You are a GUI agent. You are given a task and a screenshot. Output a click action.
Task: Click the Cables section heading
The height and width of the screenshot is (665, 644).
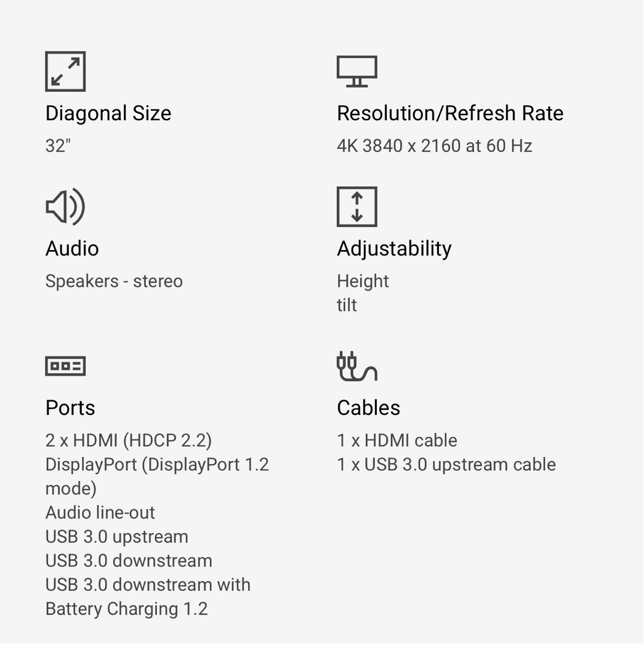tap(368, 408)
